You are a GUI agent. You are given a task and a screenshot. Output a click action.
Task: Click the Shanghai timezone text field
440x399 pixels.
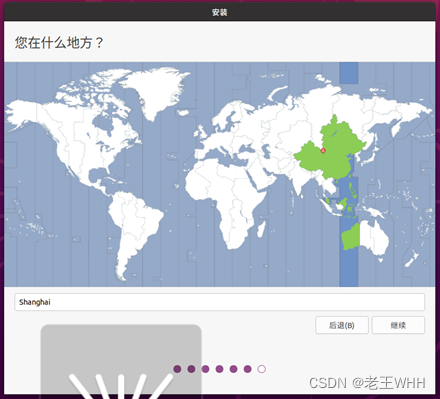tap(219, 302)
